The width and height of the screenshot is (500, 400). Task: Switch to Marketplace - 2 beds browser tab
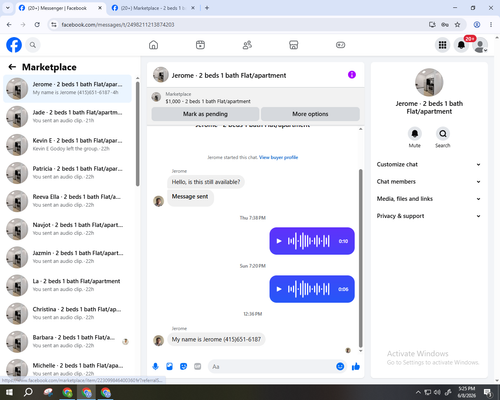pyautogui.click(x=153, y=8)
